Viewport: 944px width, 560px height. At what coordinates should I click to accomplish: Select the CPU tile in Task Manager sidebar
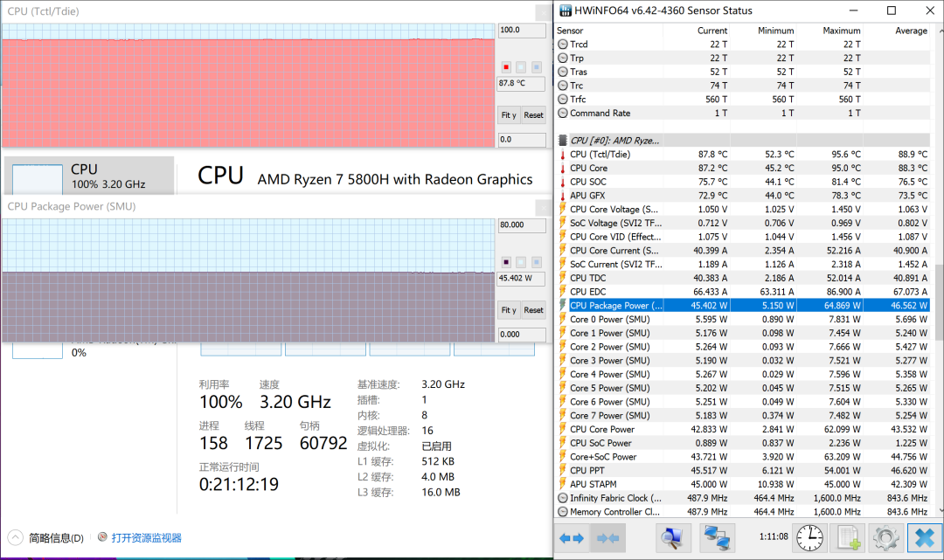pyautogui.click(x=89, y=176)
